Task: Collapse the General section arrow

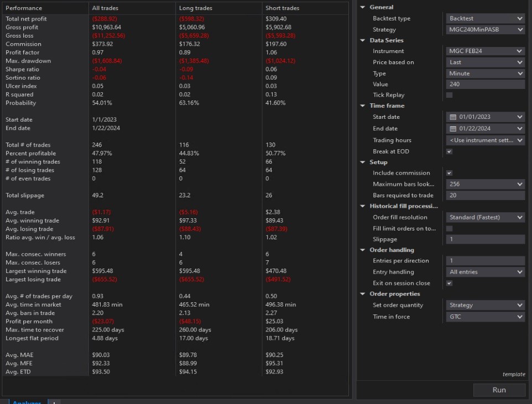Action: (363, 7)
